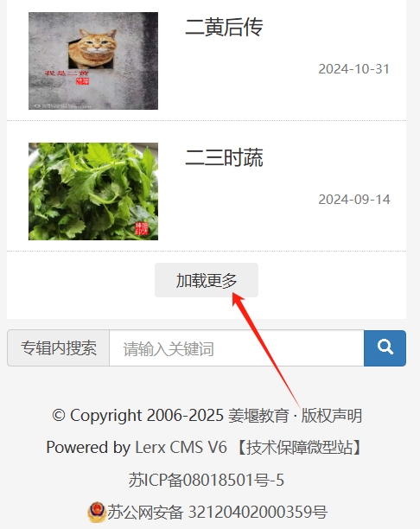This screenshot has height=529, width=420.
Task: Click the police badge icon in footer
Action: (97, 512)
